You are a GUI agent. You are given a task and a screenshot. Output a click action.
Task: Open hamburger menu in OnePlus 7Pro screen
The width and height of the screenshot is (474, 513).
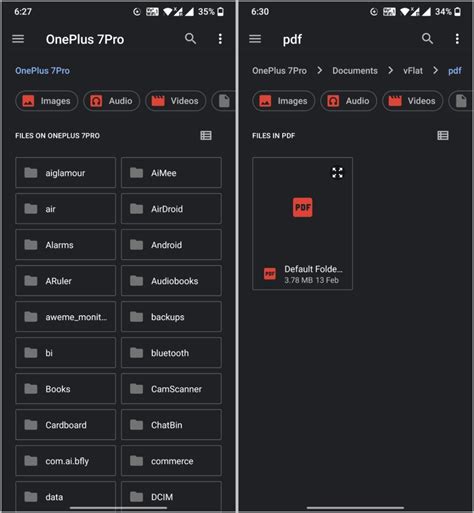(18, 39)
